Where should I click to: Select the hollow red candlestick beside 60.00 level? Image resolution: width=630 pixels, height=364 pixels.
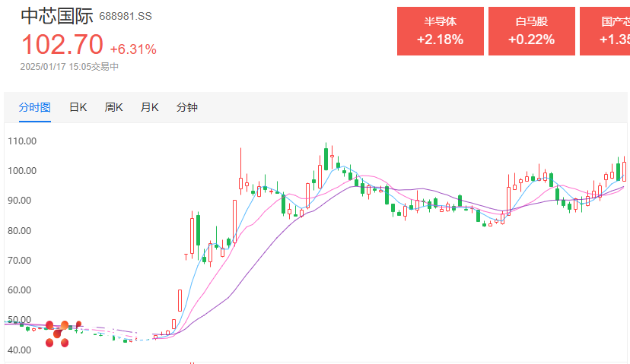tap(180, 300)
